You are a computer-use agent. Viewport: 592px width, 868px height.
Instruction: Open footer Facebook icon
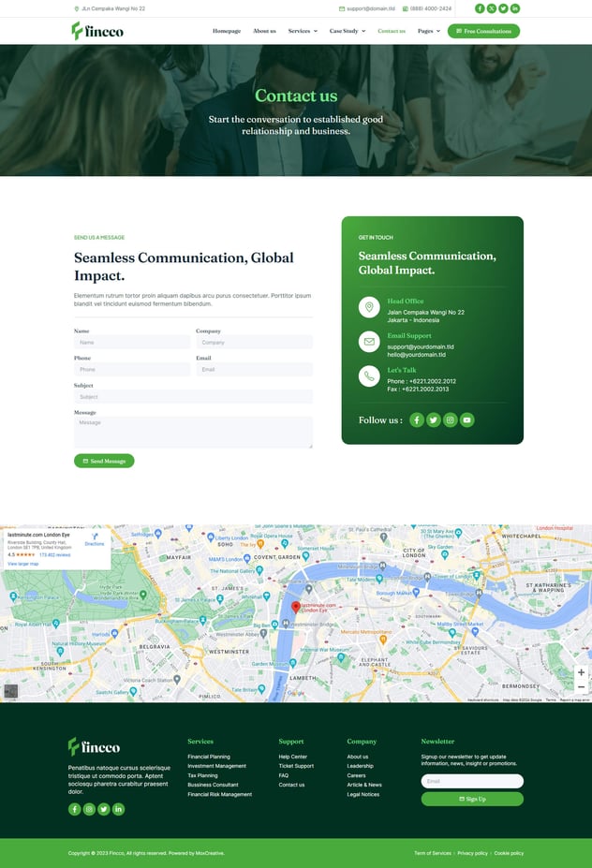(74, 809)
